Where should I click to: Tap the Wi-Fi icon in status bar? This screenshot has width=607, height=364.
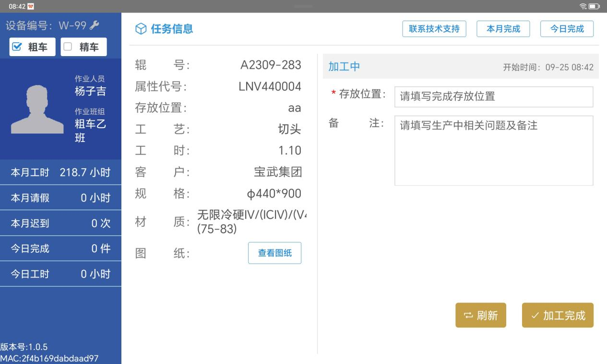click(x=583, y=6)
